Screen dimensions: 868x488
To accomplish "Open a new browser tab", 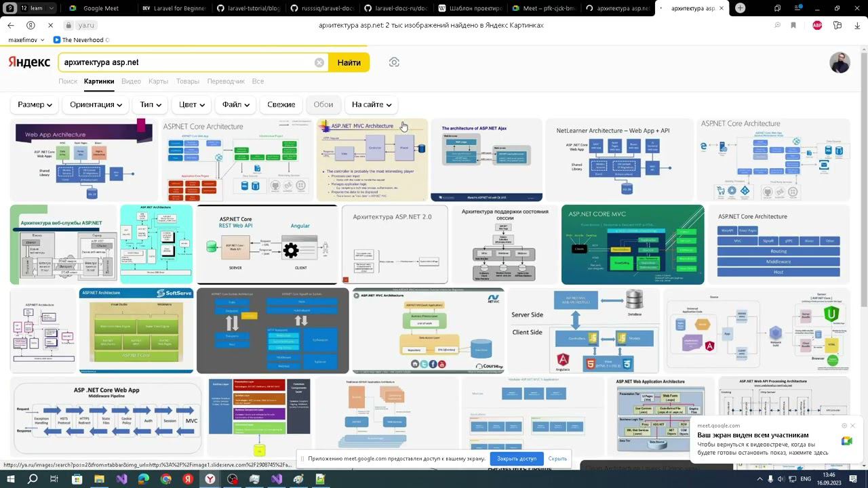I will pos(740,8).
